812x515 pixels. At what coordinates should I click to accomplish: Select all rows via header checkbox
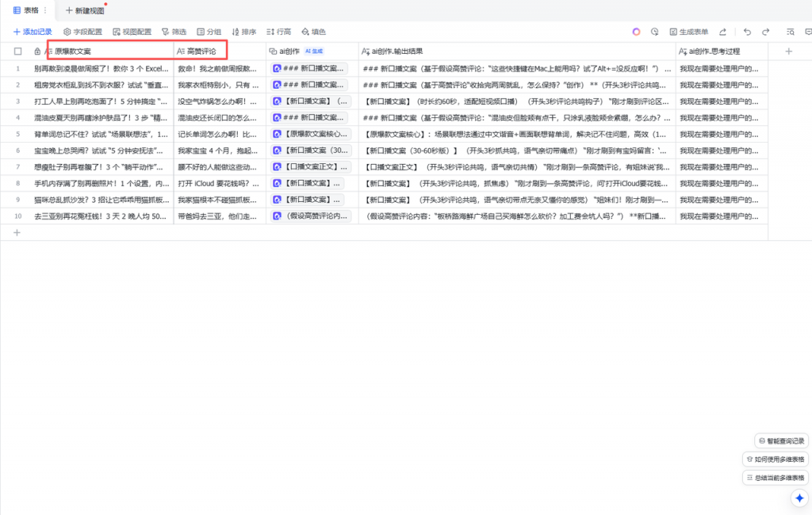click(17, 50)
